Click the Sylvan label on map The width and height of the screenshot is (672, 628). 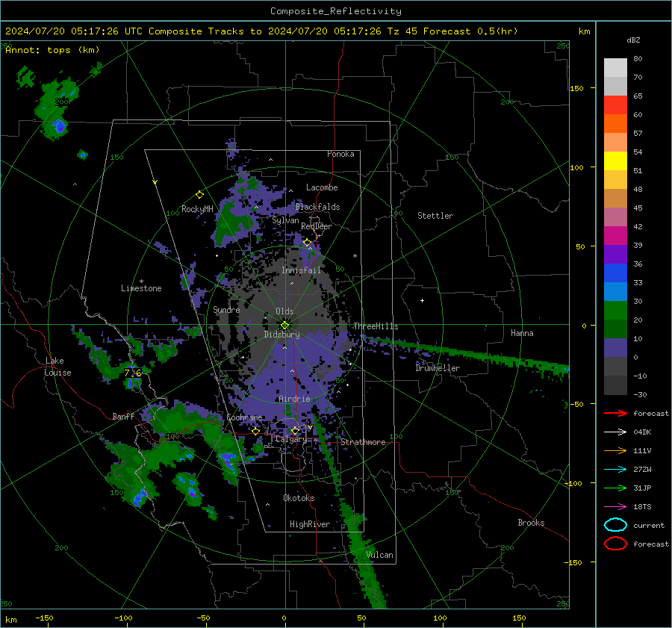[285, 220]
